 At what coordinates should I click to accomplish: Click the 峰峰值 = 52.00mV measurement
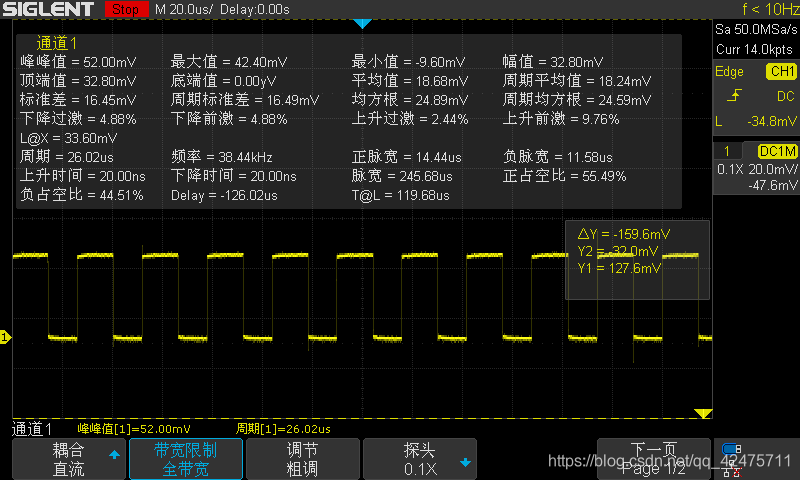point(78,62)
